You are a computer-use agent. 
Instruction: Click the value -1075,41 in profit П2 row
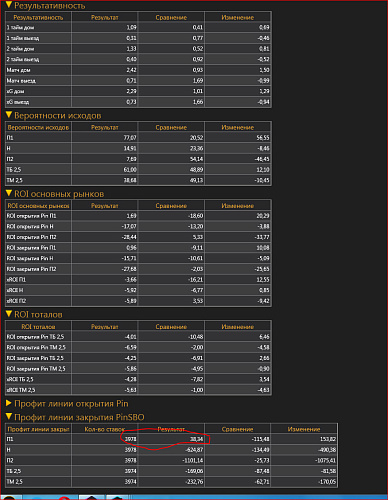[326, 460]
